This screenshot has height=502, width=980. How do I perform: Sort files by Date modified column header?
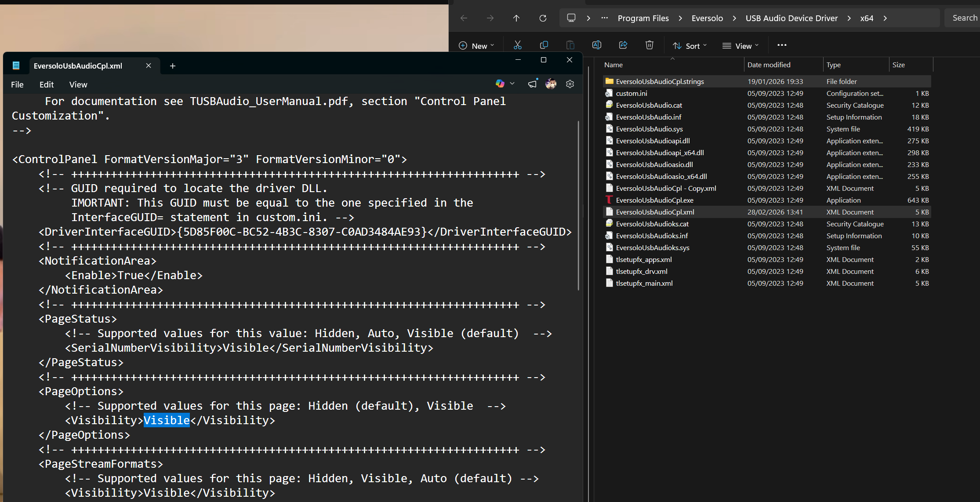784,65
